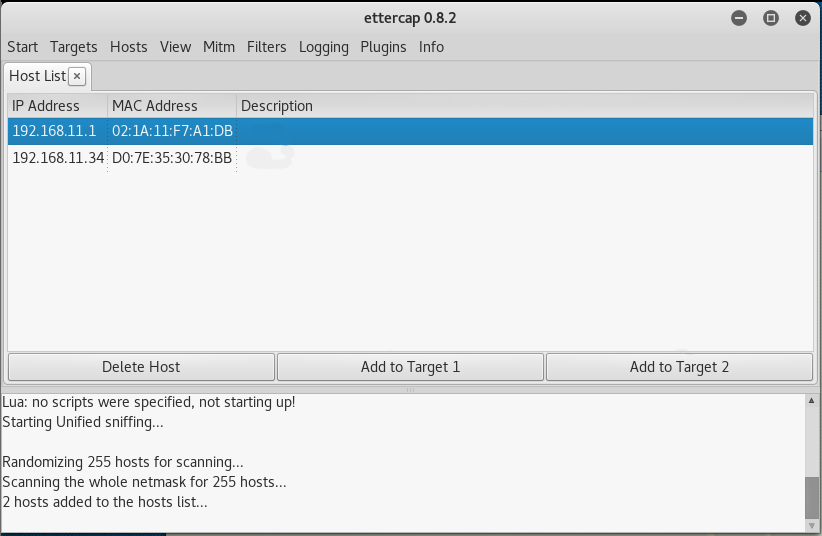Click Add to Target 2 button
This screenshot has width=822, height=536.
pos(679,367)
